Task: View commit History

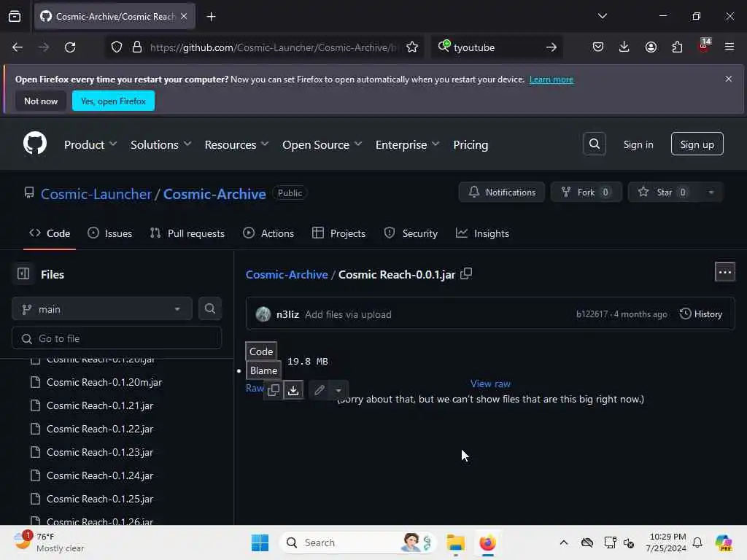Action: (701, 314)
